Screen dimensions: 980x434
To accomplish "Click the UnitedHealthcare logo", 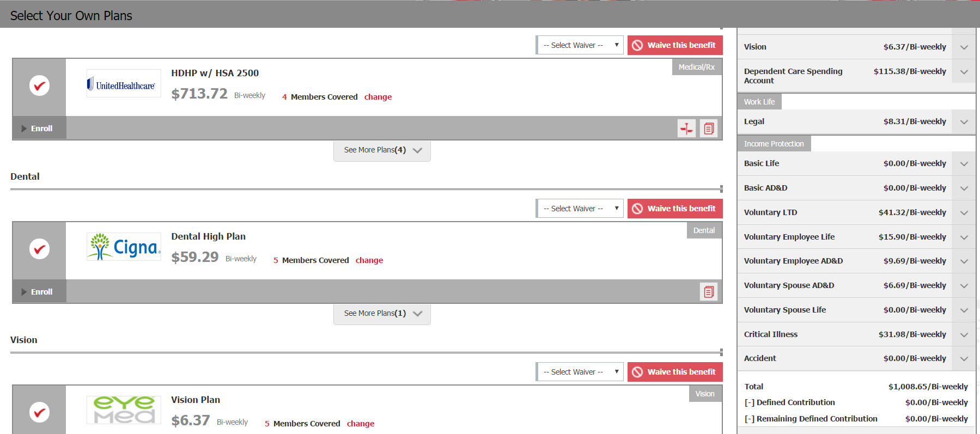I will click(x=124, y=84).
